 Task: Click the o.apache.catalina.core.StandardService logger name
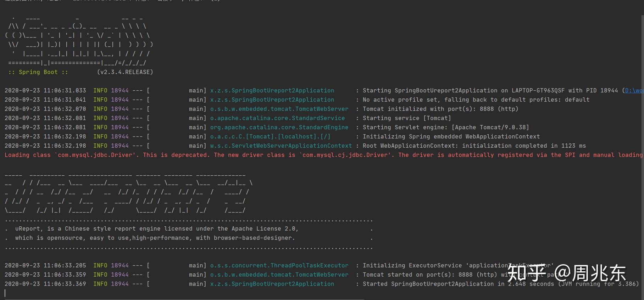pyautogui.click(x=277, y=118)
